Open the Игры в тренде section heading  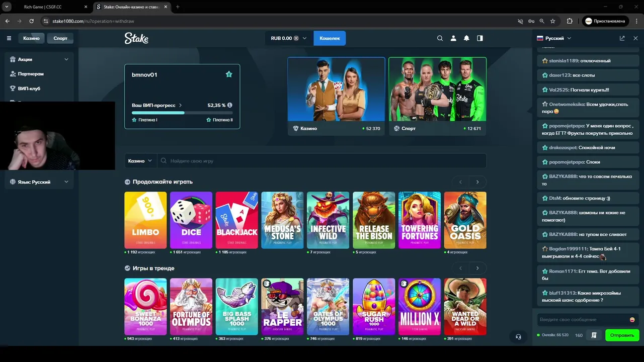coord(153,268)
